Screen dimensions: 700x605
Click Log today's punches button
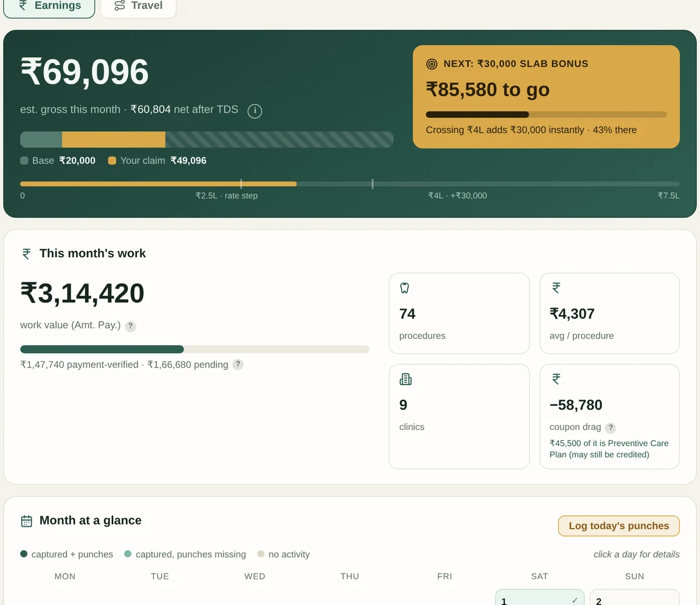[x=619, y=526]
